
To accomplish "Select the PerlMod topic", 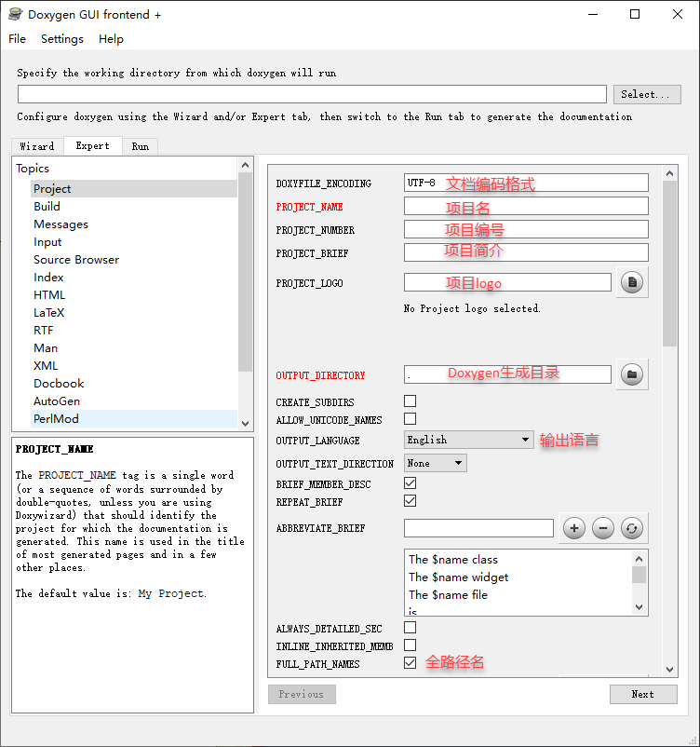I will 134,419.
